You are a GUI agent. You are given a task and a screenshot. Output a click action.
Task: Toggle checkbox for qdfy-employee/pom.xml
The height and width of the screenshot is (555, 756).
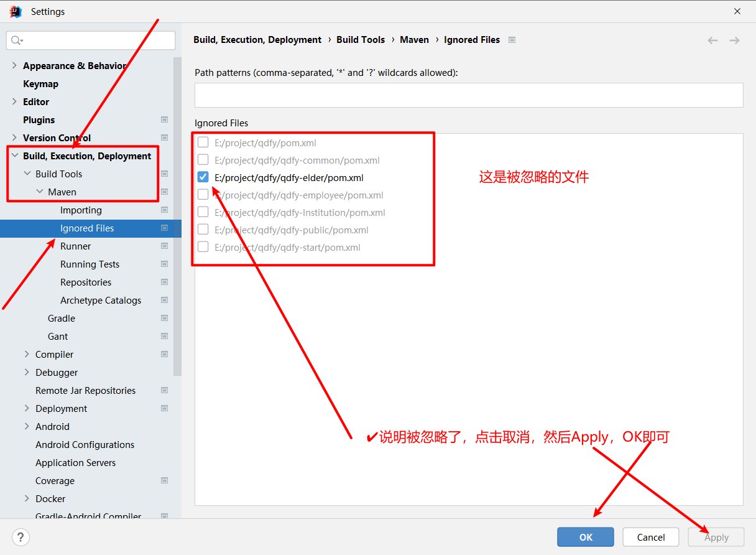click(x=203, y=195)
